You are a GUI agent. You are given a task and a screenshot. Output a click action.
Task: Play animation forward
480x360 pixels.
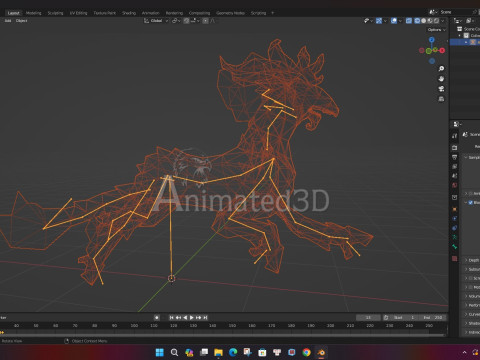pos(192,317)
